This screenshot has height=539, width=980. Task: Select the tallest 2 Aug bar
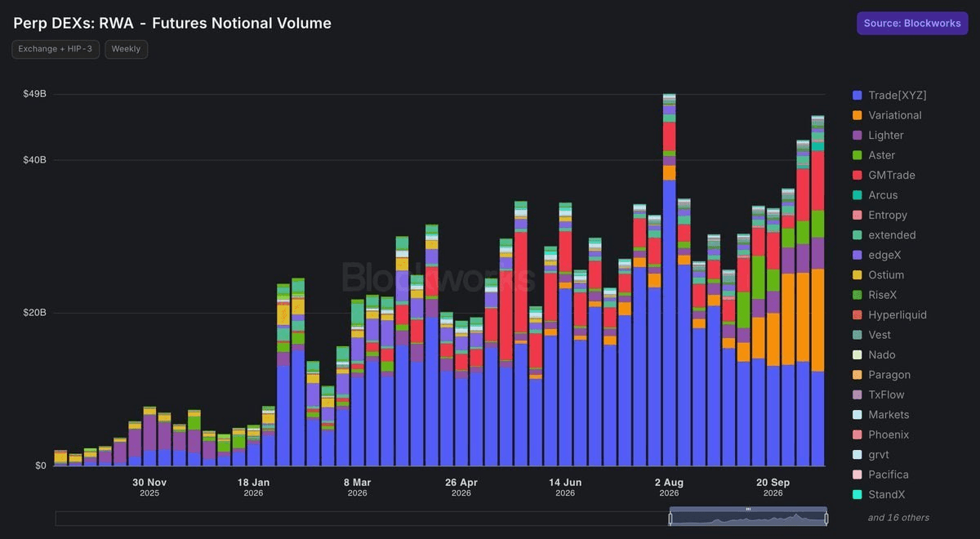[669, 280]
